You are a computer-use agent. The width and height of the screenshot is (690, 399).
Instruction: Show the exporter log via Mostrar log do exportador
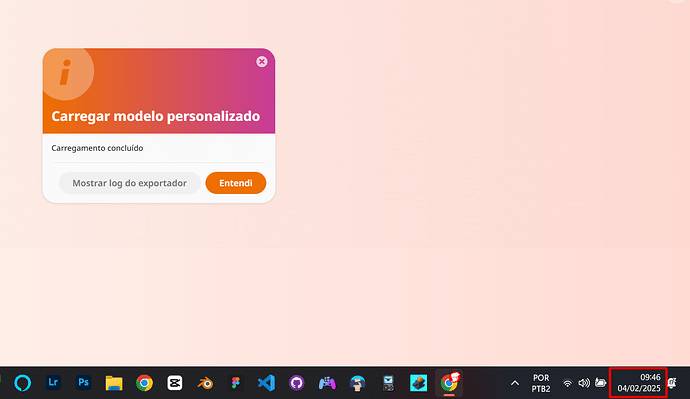coord(130,183)
